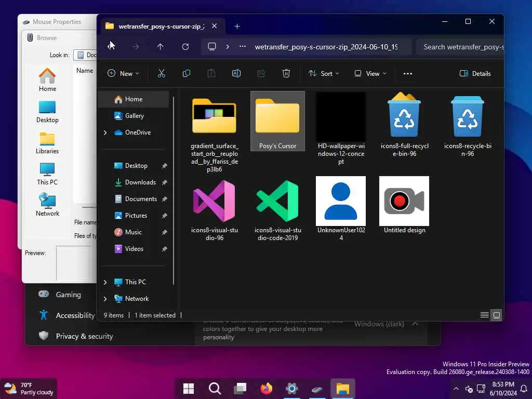Go to Home in navigation pane
The height and width of the screenshot is (399, 532).
(x=134, y=99)
